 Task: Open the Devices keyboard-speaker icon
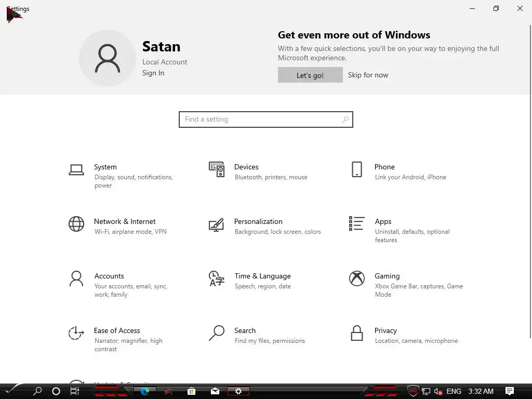[x=217, y=169]
